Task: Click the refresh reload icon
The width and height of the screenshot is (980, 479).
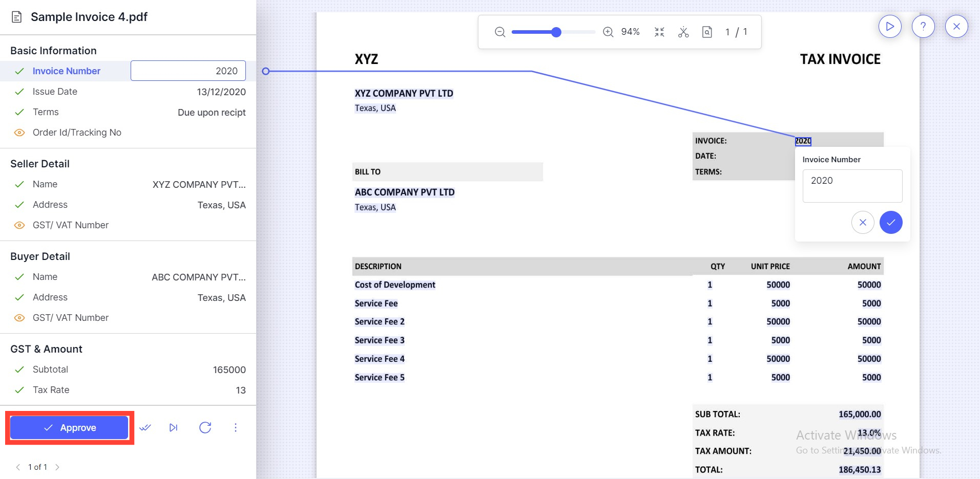Action: click(205, 427)
